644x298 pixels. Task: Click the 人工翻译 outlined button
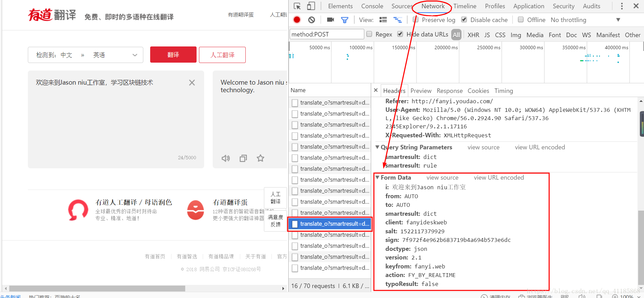[x=222, y=55]
